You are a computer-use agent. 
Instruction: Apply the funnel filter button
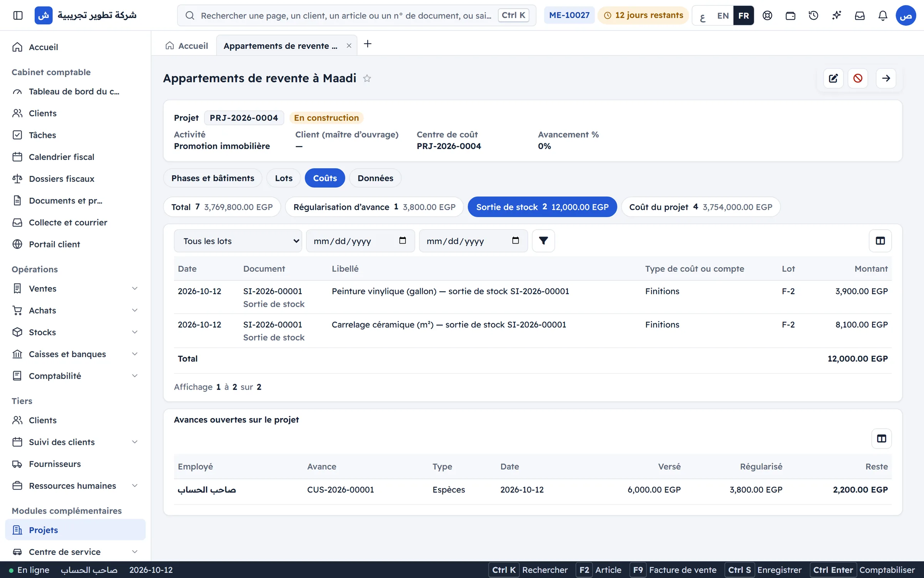[543, 241]
